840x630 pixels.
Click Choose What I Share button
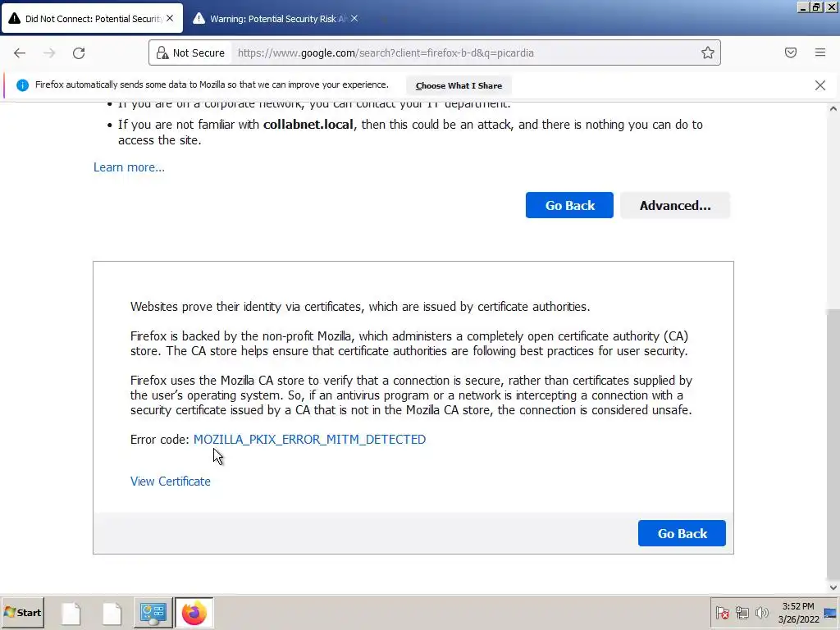pos(459,85)
